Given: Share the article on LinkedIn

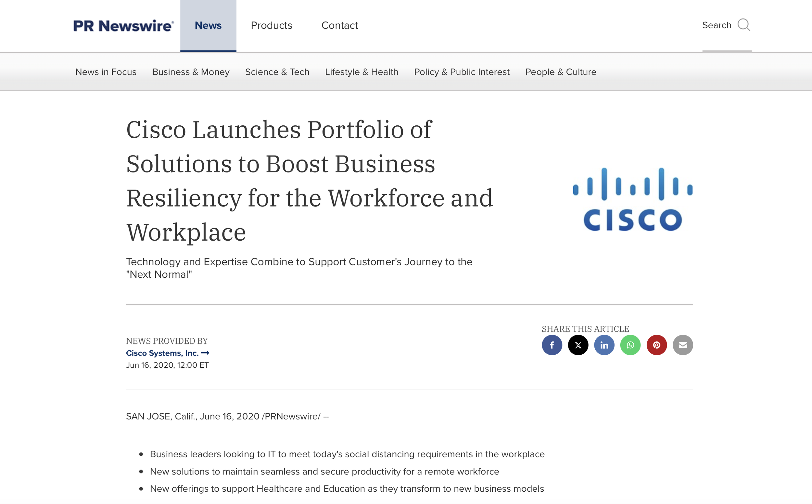Looking at the screenshot, I should 604,345.
